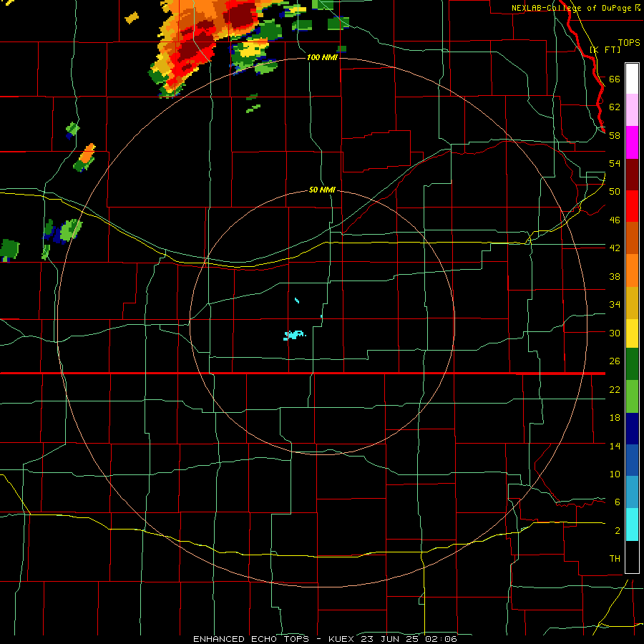Click the 'TH' threshold label
The width and height of the screenshot is (644, 644).
615,559
